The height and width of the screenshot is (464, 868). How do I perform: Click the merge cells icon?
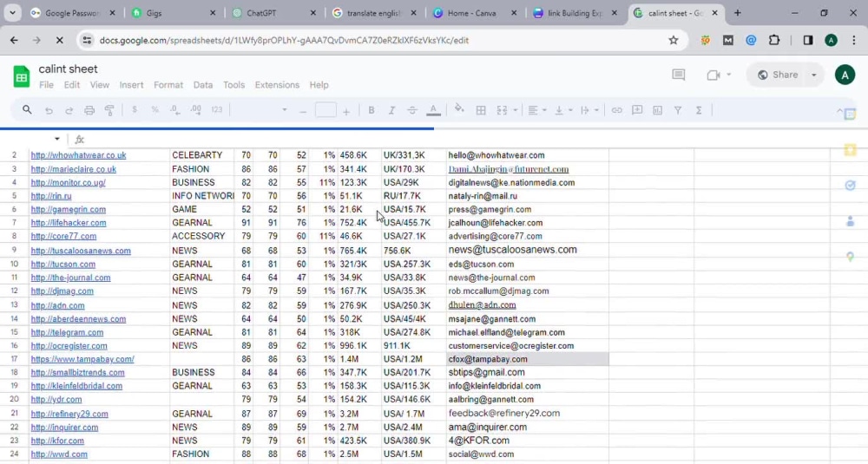pyautogui.click(x=502, y=111)
